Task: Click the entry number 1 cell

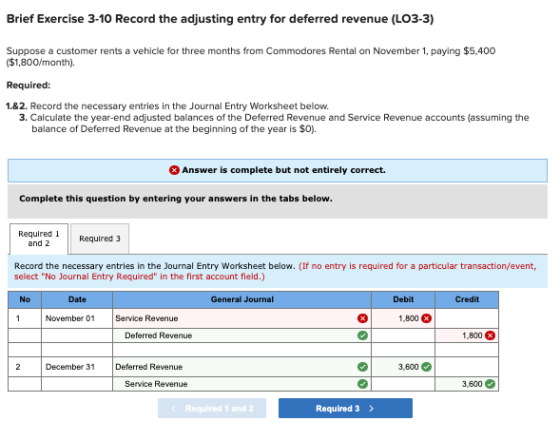Action: tap(25, 318)
